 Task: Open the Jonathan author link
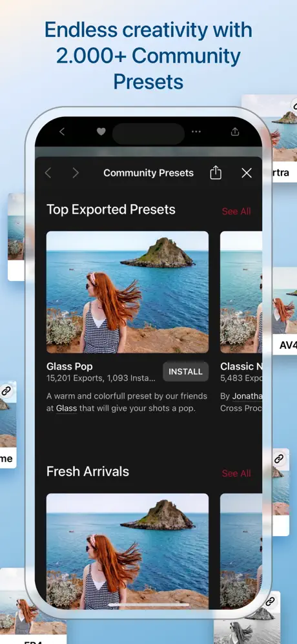[247, 397]
